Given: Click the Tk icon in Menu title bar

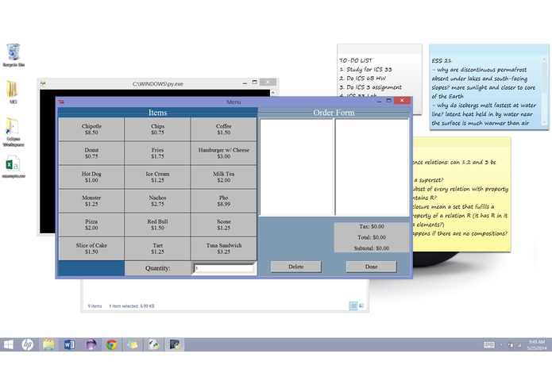Looking at the screenshot, I should [x=62, y=102].
